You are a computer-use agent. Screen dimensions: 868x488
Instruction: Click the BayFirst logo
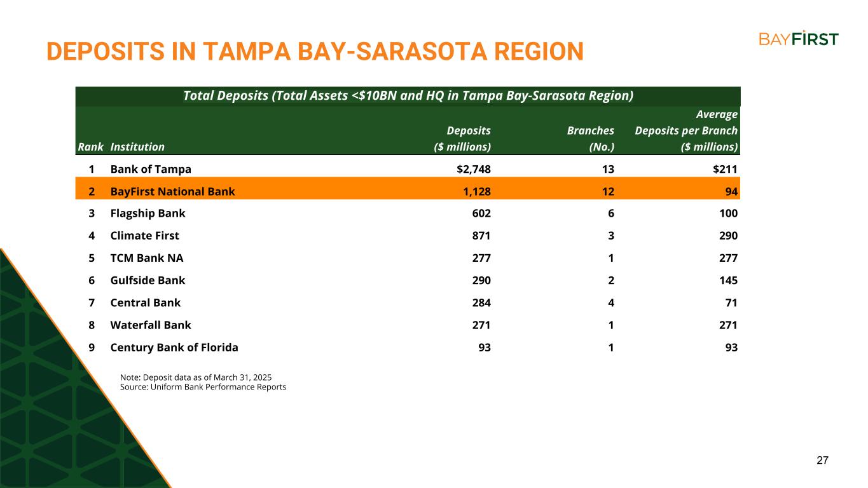(x=798, y=38)
